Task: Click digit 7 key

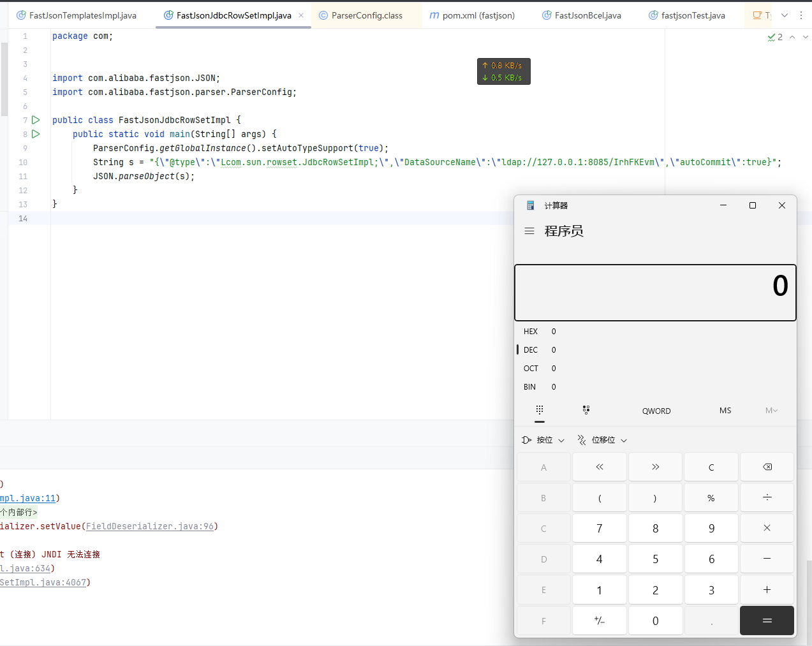Action: 600,528
